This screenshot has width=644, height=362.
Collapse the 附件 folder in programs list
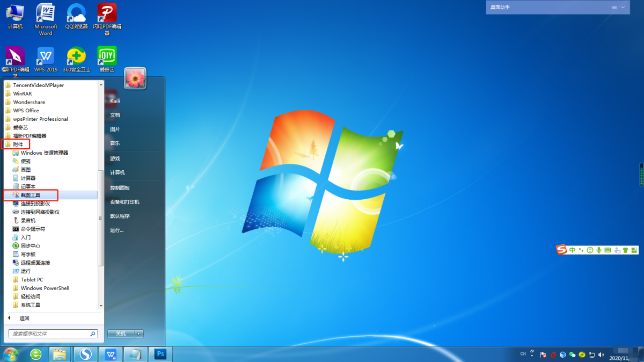(x=18, y=144)
